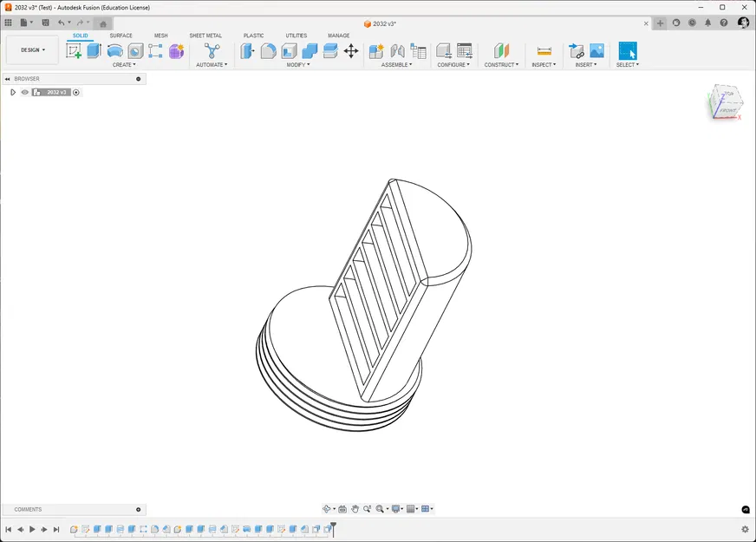
Task: Open the notifications bell
Action: [707, 23]
